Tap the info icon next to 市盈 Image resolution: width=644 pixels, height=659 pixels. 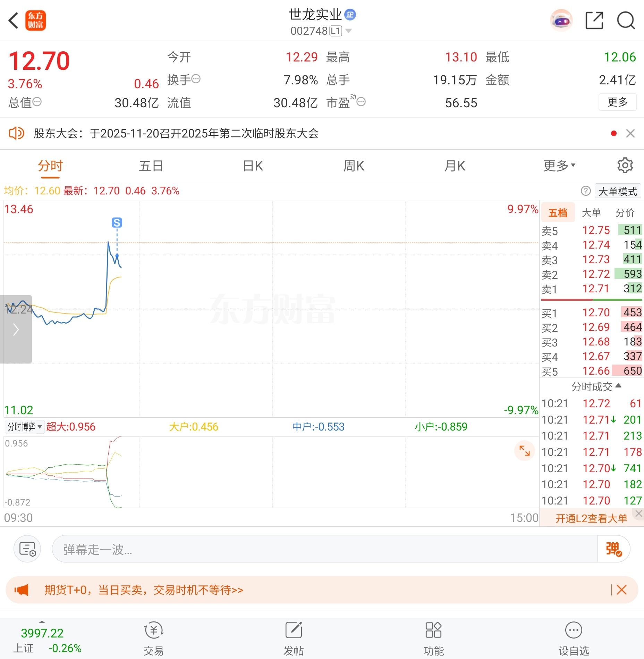(361, 102)
